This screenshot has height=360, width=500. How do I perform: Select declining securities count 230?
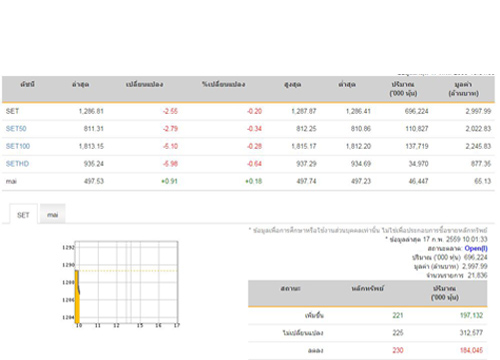[x=398, y=350]
